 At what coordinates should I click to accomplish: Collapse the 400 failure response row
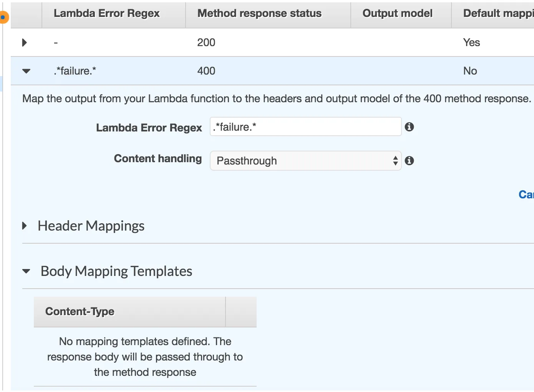26,71
